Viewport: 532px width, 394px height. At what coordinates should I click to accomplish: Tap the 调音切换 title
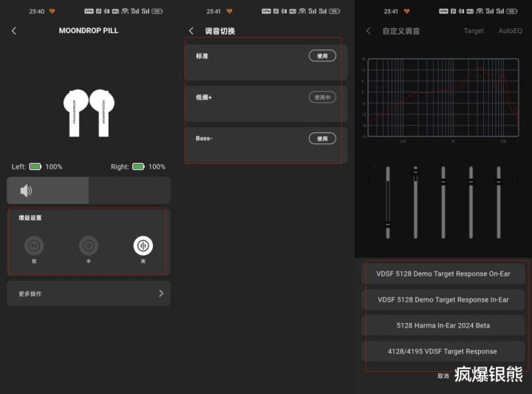click(220, 31)
